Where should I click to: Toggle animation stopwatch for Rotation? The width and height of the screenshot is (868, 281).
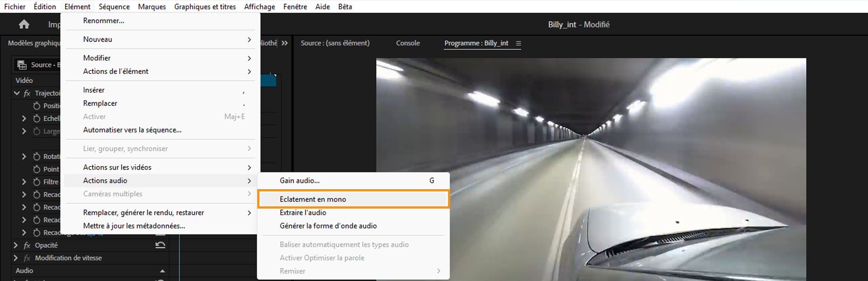(37, 157)
